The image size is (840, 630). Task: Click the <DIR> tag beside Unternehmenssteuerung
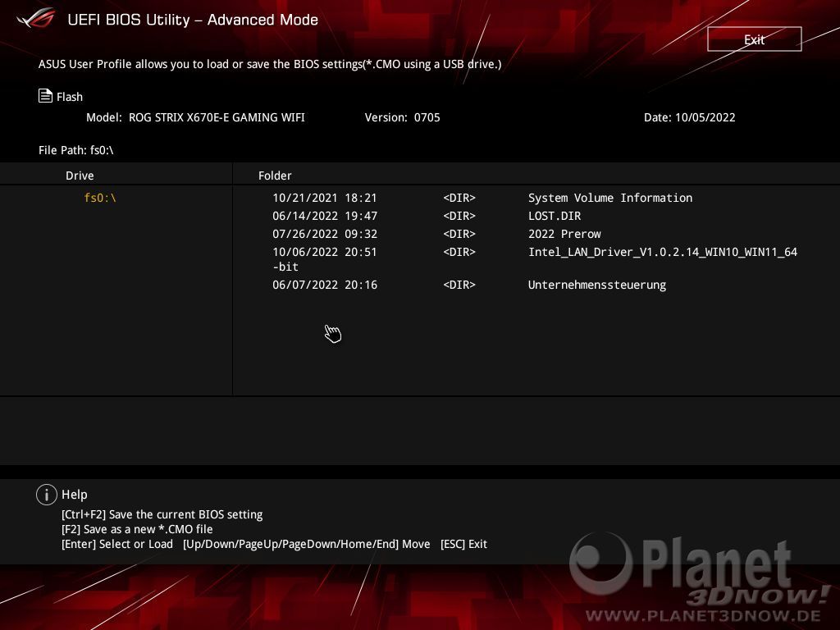coord(459,285)
